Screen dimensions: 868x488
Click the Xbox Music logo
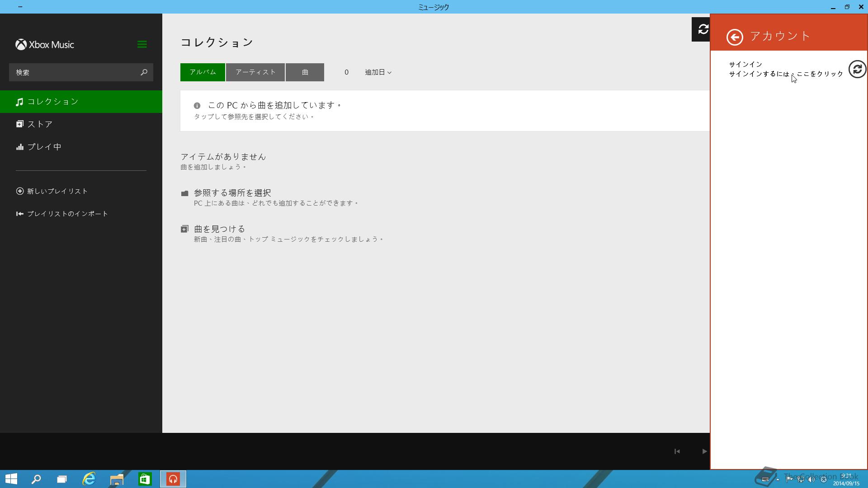point(45,44)
